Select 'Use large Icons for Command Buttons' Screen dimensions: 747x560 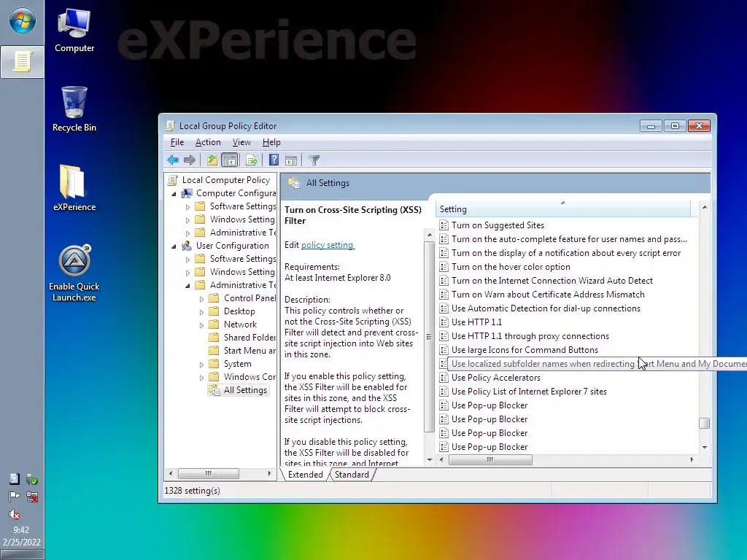(x=525, y=350)
